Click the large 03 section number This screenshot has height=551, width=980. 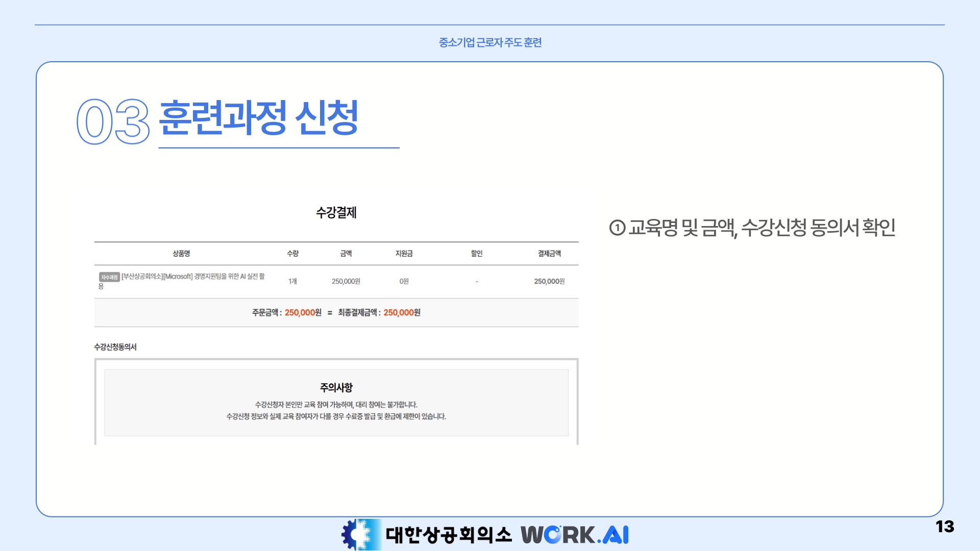pyautogui.click(x=113, y=122)
